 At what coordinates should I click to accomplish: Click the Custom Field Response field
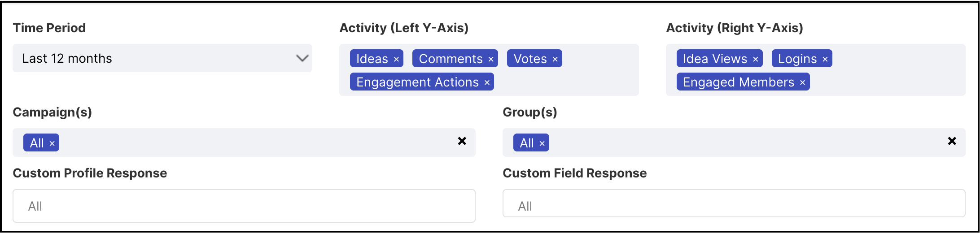(734, 203)
